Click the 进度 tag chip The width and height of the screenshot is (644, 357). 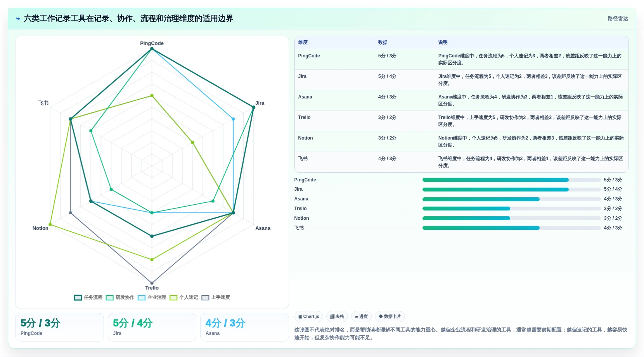click(361, 317)
